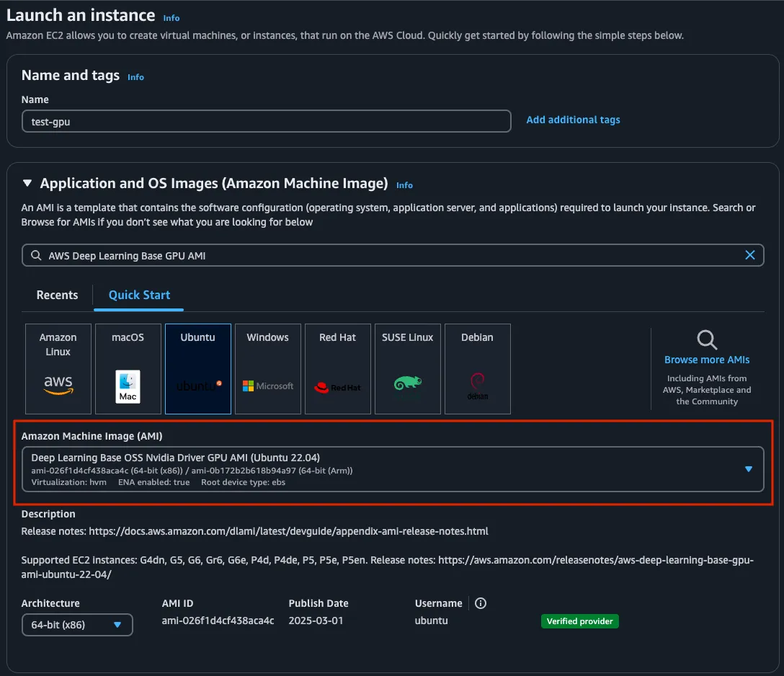
Task: Select the Red Hat AMI tile
Action: pos(337,368)
